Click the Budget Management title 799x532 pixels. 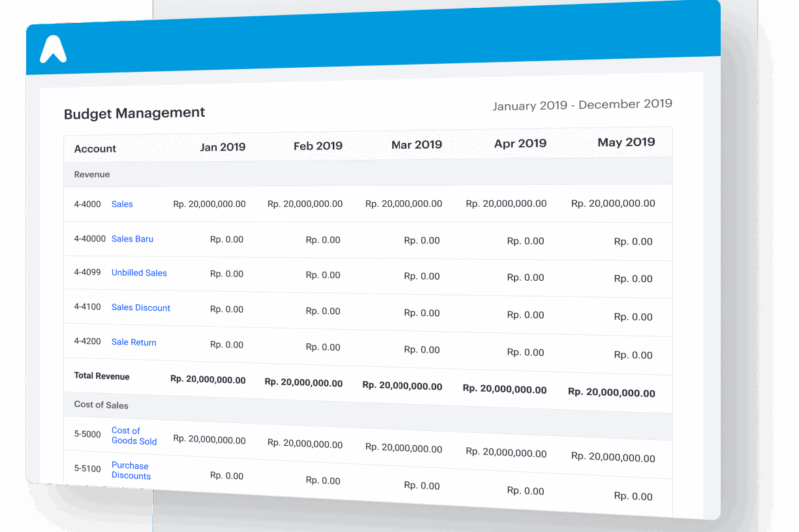tap(134, 113)
